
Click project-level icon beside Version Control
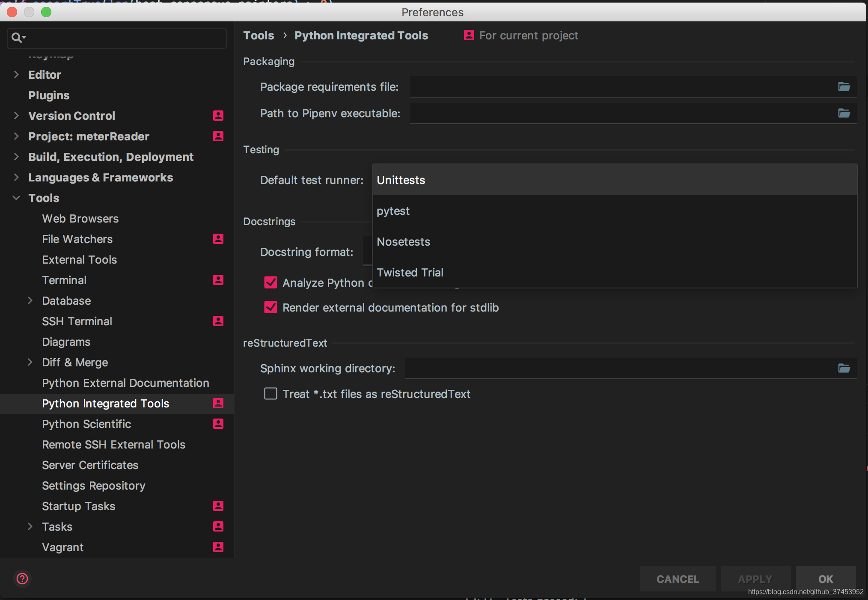click(218, 116)
